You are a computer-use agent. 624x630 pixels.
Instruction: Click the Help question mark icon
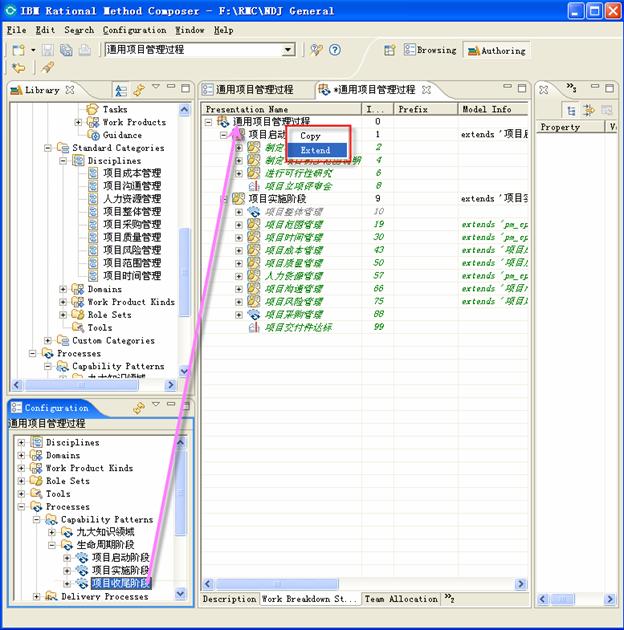tap(335, 50)
